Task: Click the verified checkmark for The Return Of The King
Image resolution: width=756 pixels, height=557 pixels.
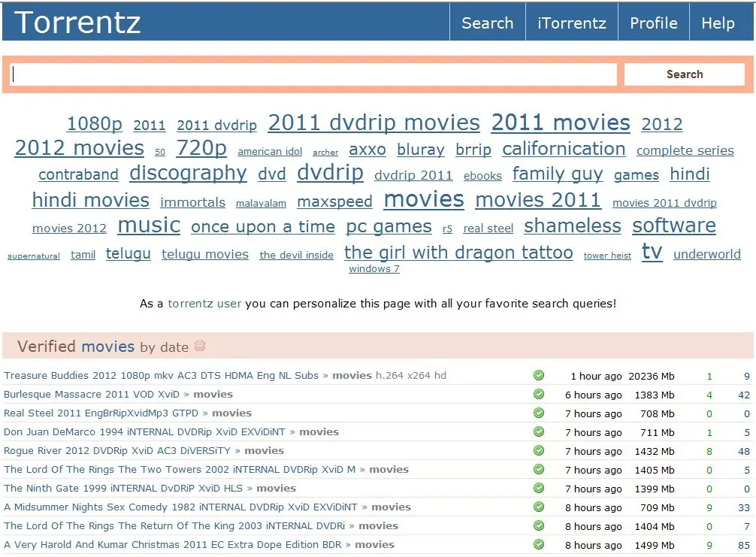Action: 539,525
